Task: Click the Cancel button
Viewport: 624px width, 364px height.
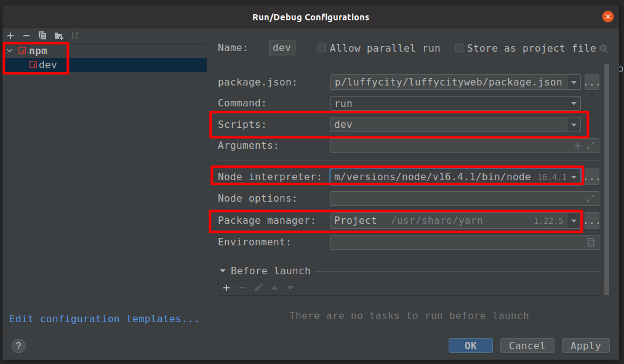Action: click(x=527, y=346)
